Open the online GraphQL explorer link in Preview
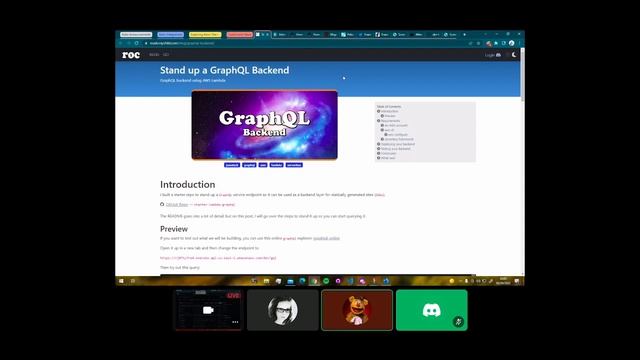Viewport: 640px width, 360px height. [327, 238]
